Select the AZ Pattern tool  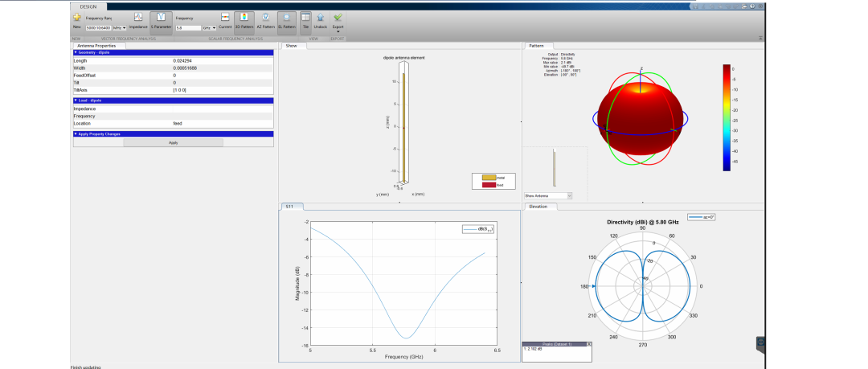click(x=264, y=19)
